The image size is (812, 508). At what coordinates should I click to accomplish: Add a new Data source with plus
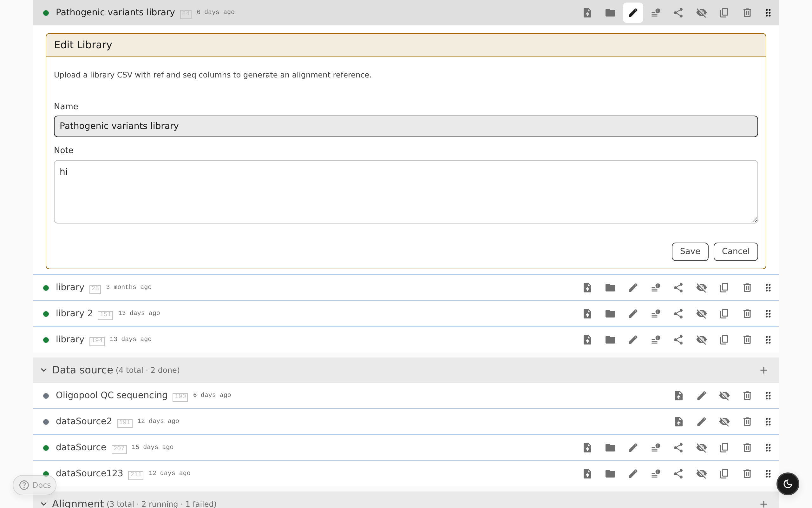[x=764, y=370]
